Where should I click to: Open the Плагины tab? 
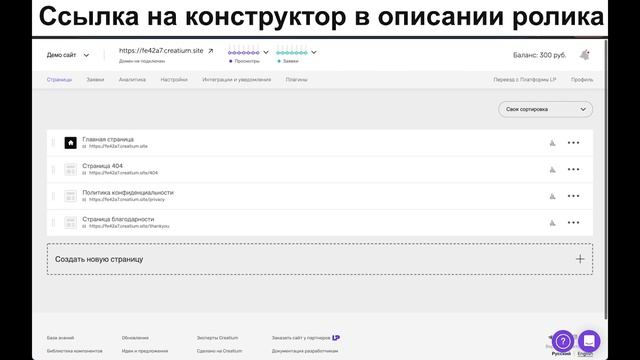click(x=296, y=80)
